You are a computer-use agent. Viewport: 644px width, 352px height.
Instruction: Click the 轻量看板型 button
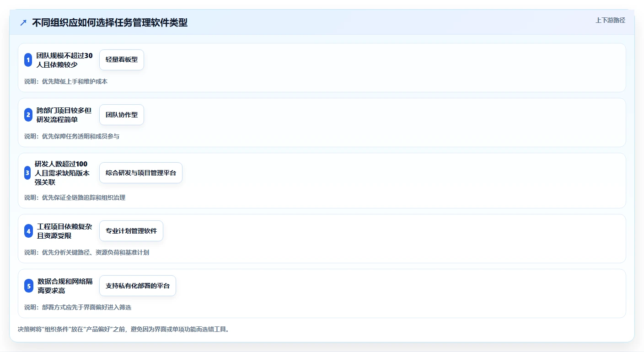pos(122,60)
